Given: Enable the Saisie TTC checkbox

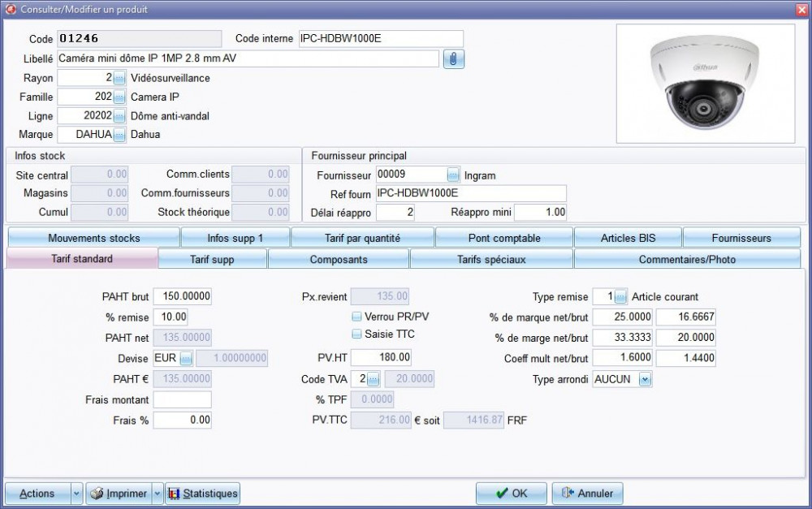Looking at the screenshot, I should tap(356, 334).
